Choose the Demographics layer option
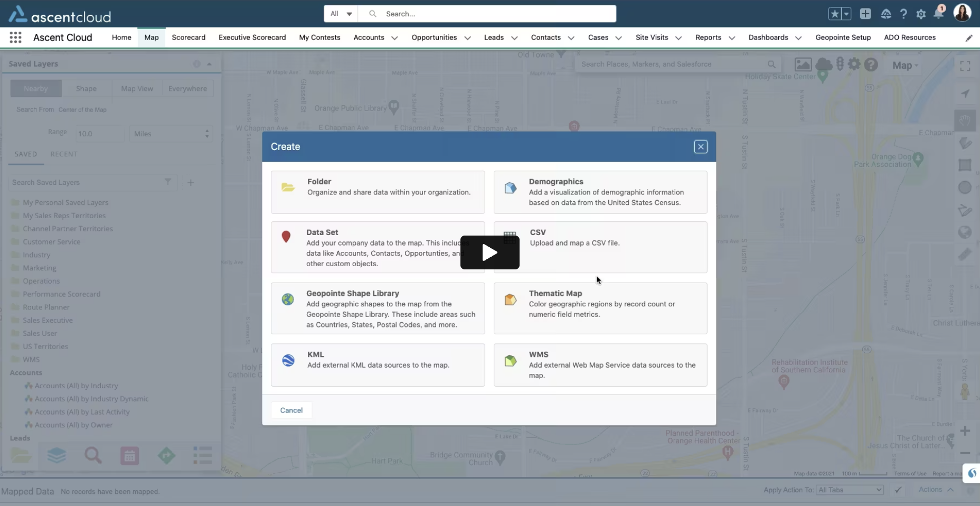 point(600,192)
